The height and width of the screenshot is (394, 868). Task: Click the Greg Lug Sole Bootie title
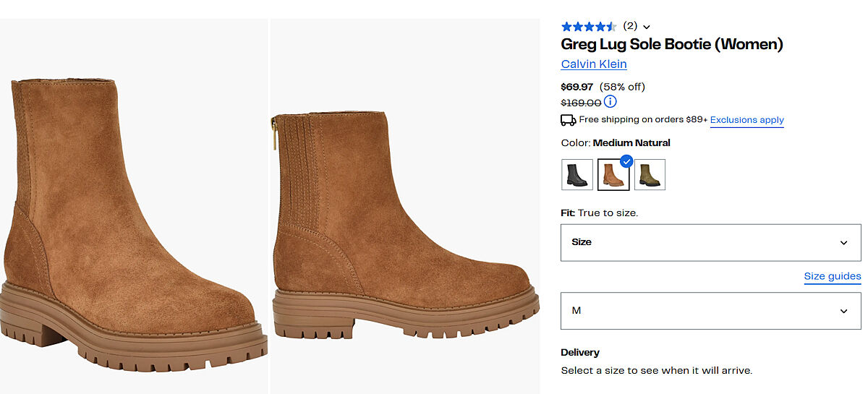point(672,44)
